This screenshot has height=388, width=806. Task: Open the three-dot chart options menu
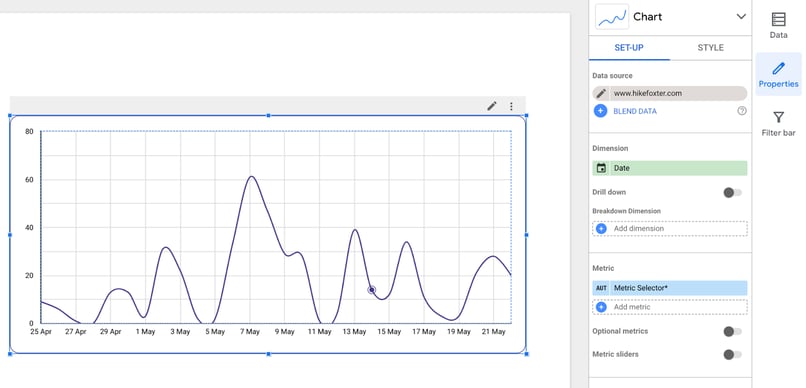[511, 106]
